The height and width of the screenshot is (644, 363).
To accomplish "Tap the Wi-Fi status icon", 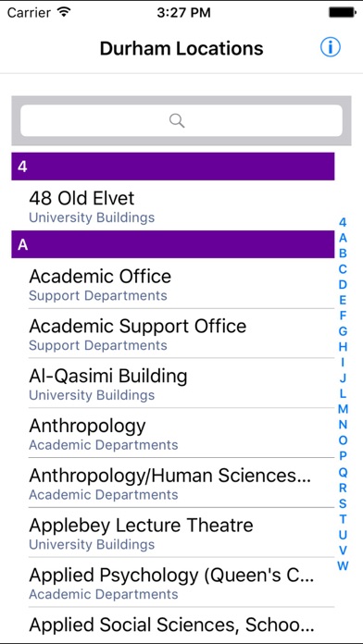I will (64, 12).
